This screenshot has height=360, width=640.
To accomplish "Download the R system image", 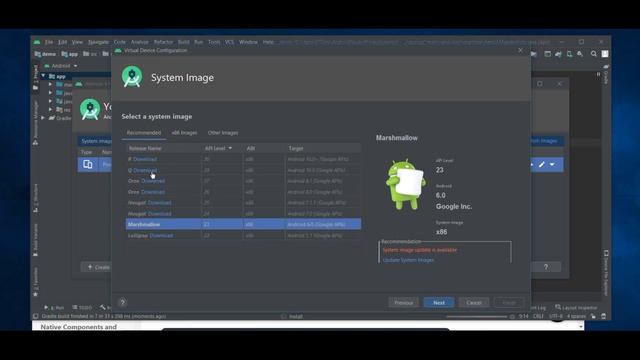I will pyautogui.click(x=145, y=159).
